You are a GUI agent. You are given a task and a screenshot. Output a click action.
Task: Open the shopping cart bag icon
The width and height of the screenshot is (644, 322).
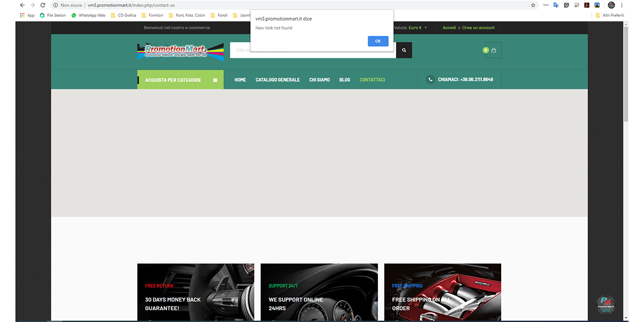pos(493,50)
